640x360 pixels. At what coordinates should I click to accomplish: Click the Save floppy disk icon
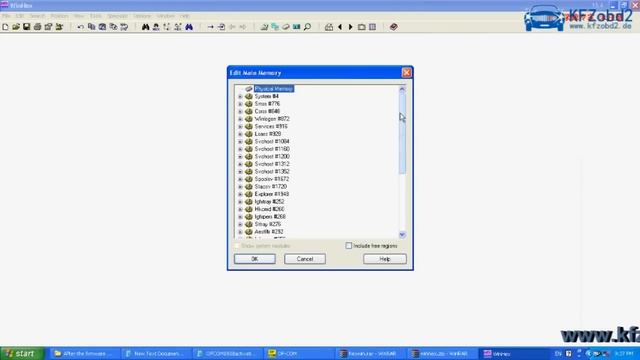tap(27, 27)
